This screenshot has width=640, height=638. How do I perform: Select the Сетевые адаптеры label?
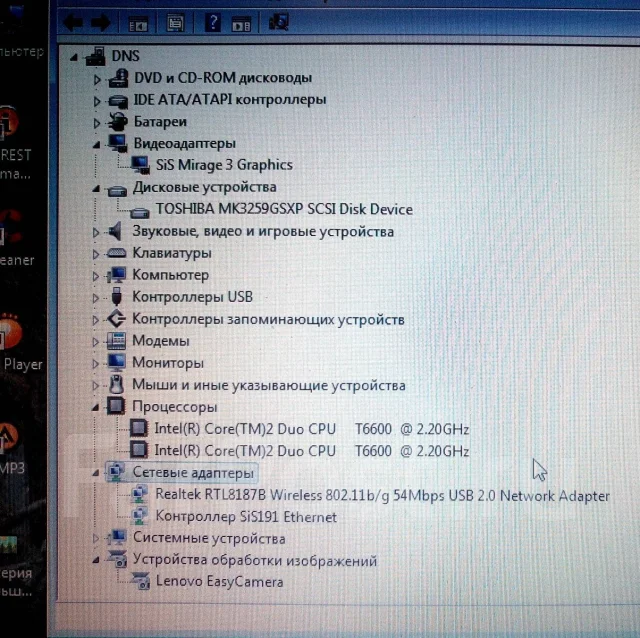coord(193,473)
